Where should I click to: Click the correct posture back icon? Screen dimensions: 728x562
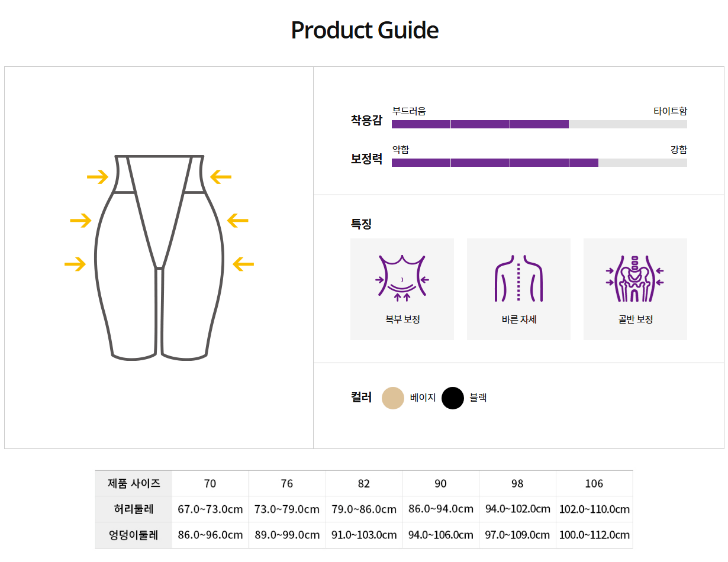tap(518, 278)
